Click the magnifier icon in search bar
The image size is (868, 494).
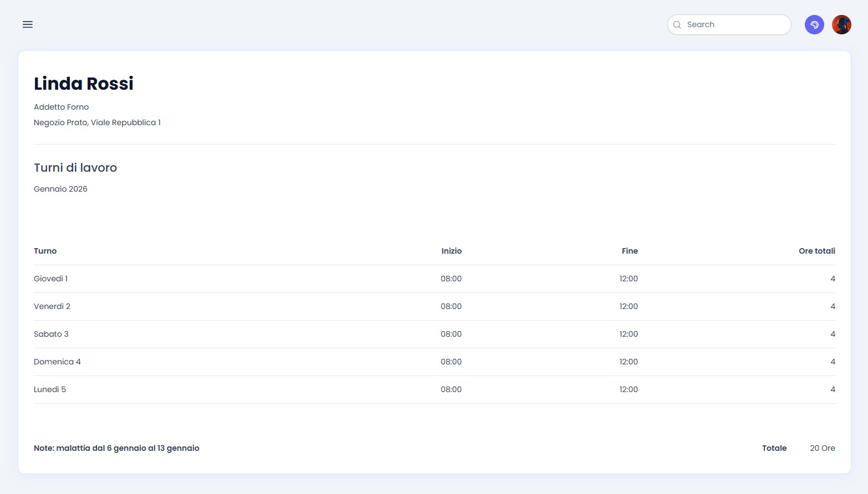(677, 25)
